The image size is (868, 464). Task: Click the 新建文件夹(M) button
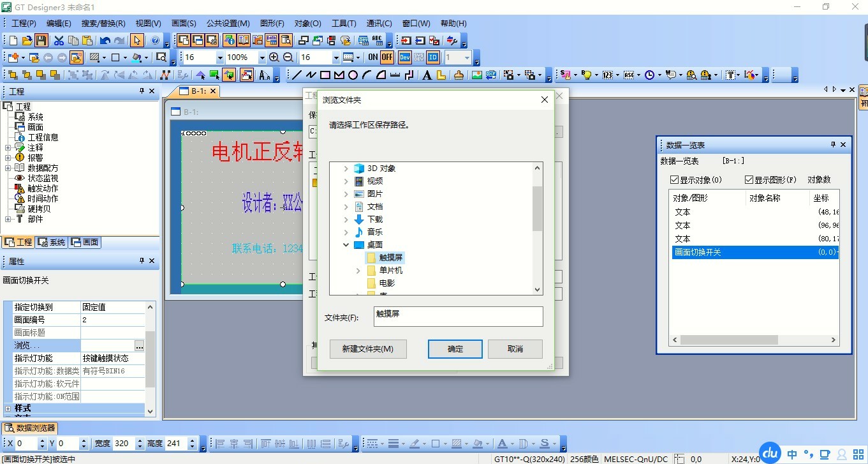[368, 349]
